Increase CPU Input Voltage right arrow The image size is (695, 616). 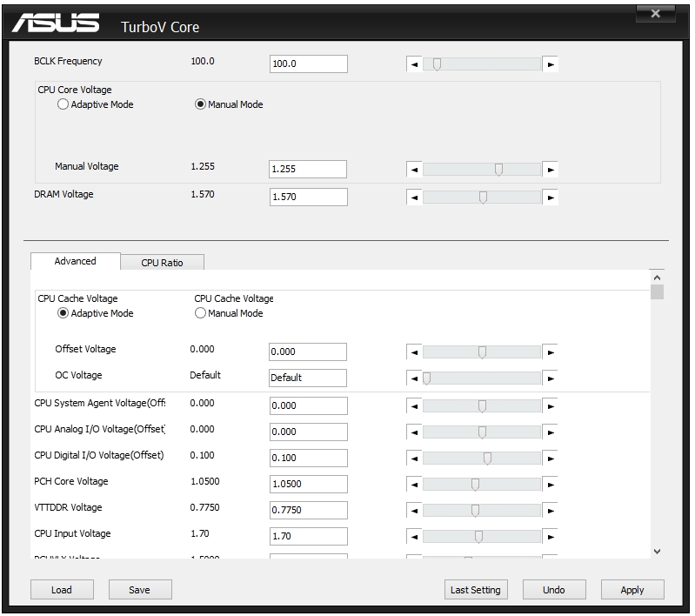coord(550,537)
